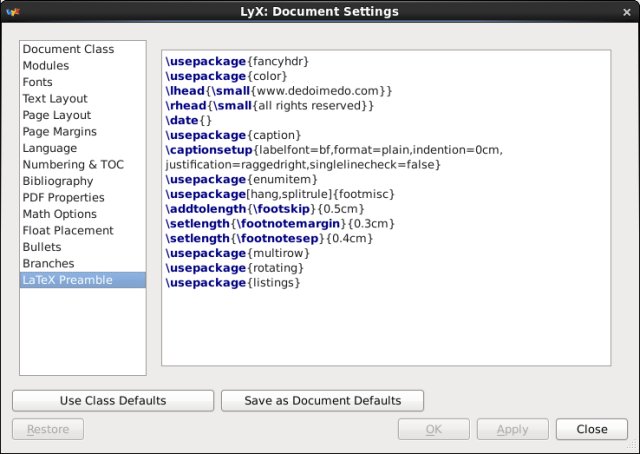Viewport: 640px width, 454px height.
Task: Click the \lhead www.dedoimedo.com line
Action: coord(279,91)
